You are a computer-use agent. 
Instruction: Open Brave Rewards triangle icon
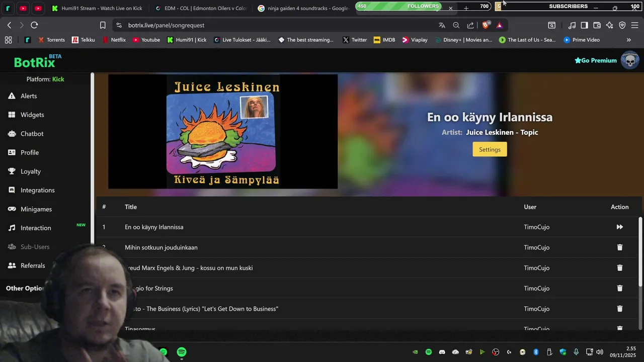click(x=499, y=25)
